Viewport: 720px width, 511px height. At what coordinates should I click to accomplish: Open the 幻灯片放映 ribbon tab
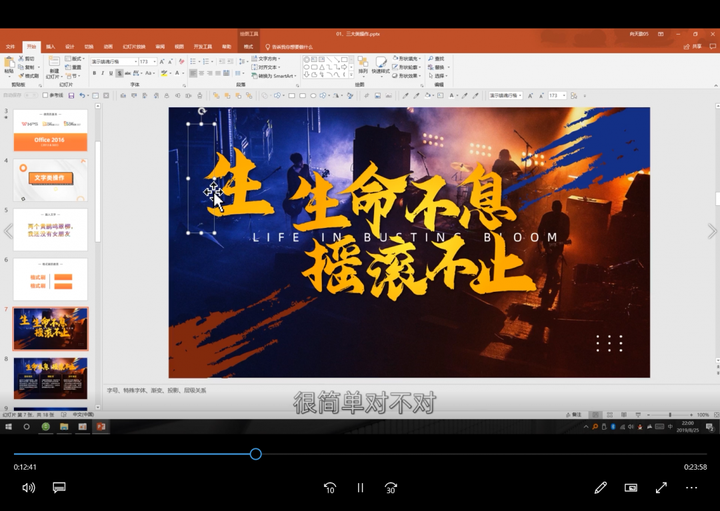(x=134, y=47)
